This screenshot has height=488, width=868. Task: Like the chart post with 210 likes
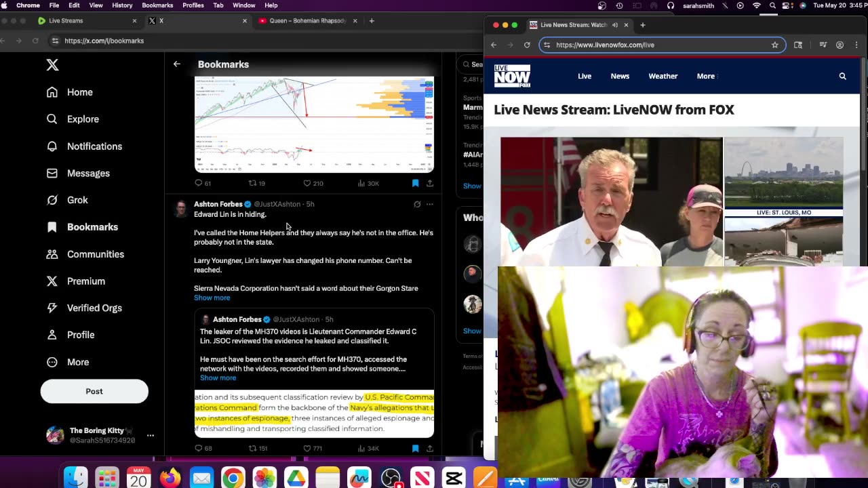click(313, 183)
